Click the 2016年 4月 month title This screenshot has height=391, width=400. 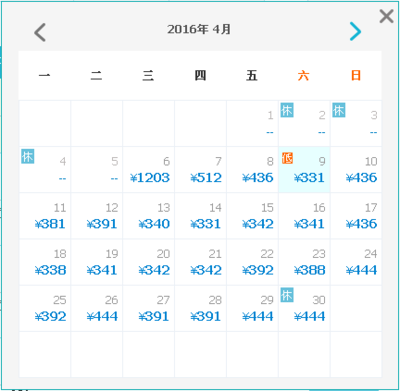(x=199, y=29)
